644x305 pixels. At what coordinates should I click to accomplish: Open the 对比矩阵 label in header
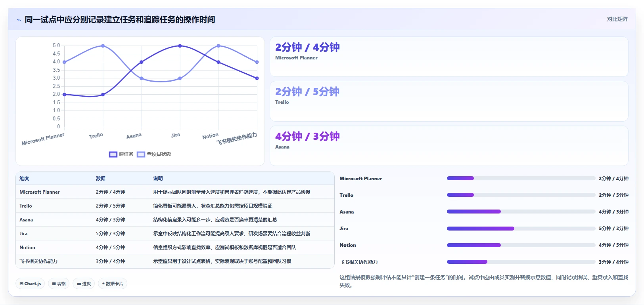pos(617,19)
